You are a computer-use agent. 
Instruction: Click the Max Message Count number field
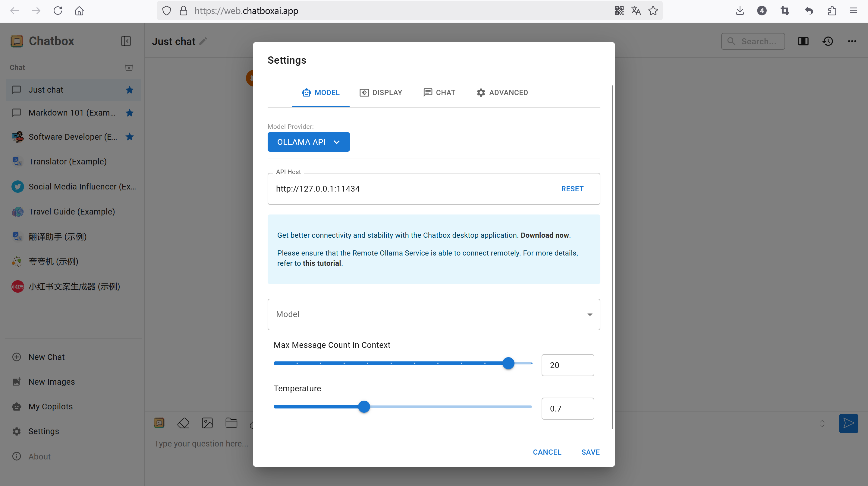[x=568, y=365]
